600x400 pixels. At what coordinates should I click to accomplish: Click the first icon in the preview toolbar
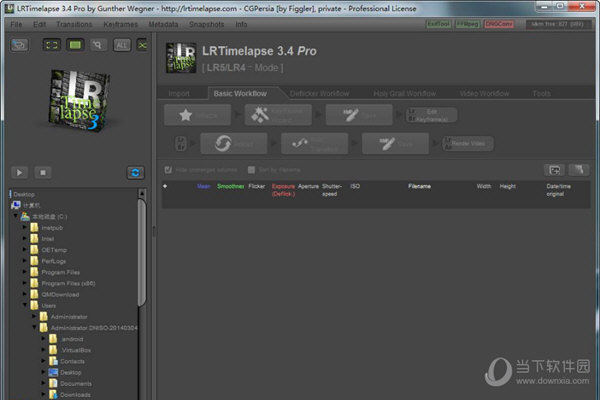coord(19,45)
